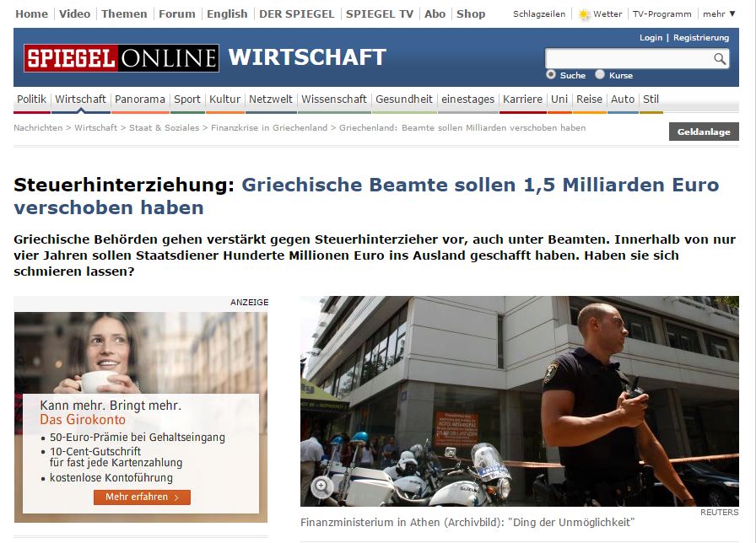Enlarge article photo via zoom icon
756x543 pixels.
coord(321,486)
